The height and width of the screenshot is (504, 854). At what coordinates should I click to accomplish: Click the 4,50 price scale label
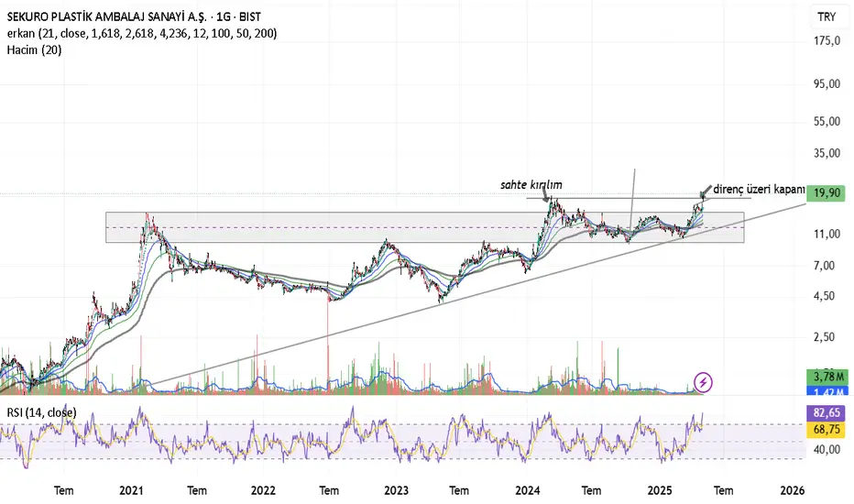pyautogui.click(x=824, y=296)
